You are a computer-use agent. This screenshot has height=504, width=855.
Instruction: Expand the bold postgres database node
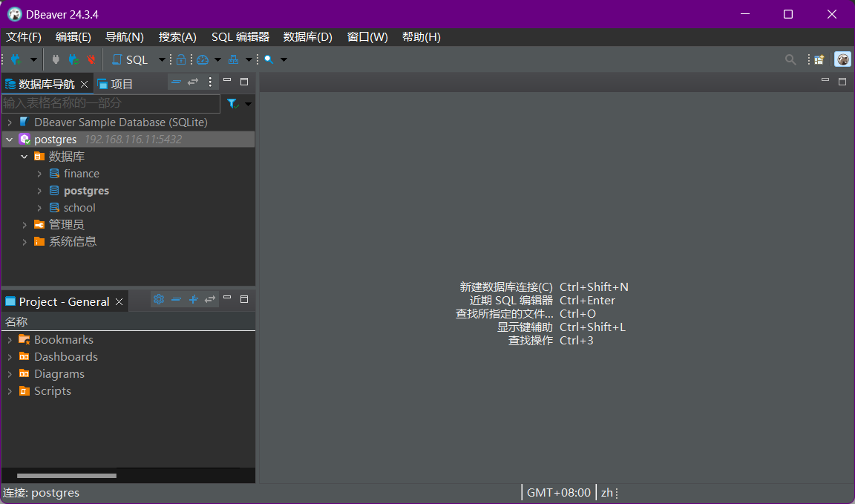pos(39,191)
